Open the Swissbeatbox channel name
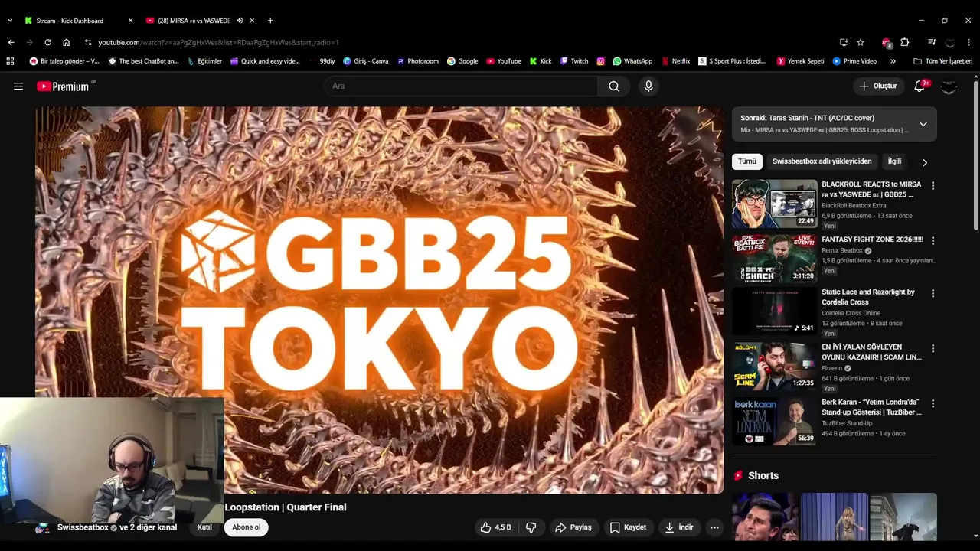 83,527
